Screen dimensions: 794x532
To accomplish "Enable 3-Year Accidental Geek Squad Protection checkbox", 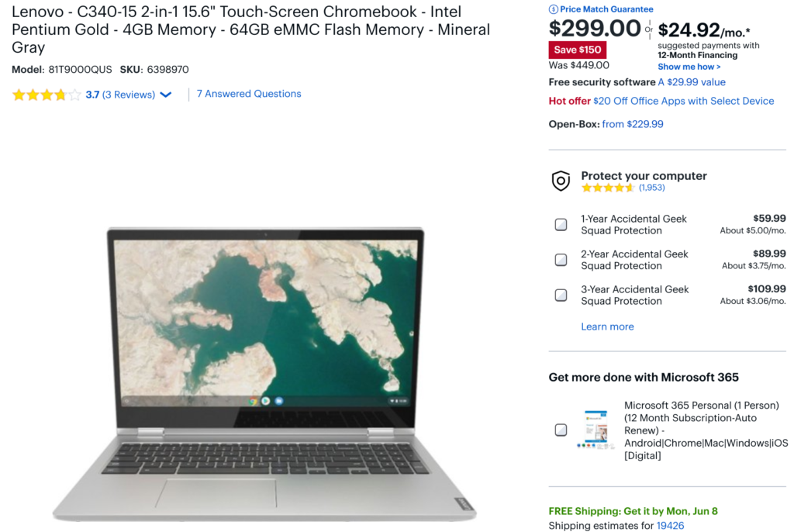I will (x=561, y=295).
